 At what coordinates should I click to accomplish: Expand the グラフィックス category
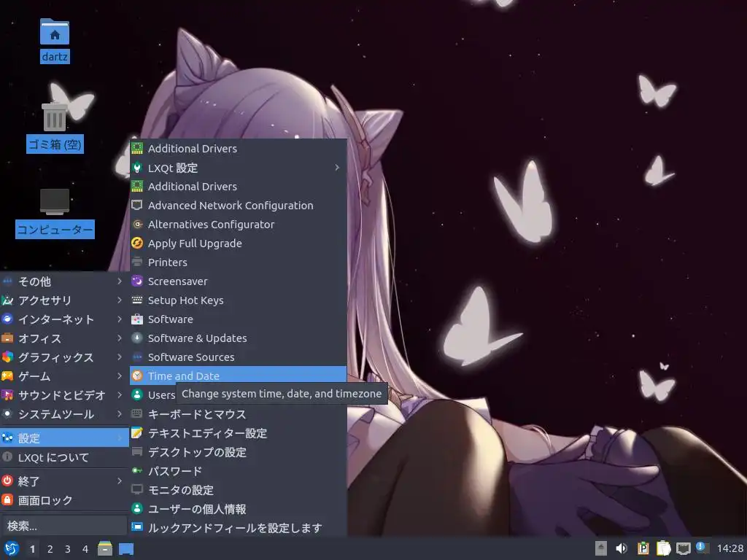(x=64, y=357)
